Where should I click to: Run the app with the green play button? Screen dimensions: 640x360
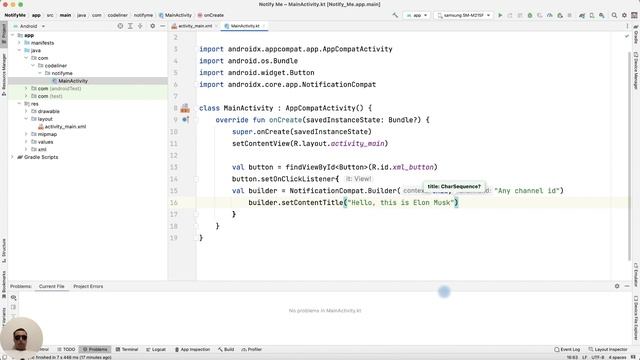(500, 15)
